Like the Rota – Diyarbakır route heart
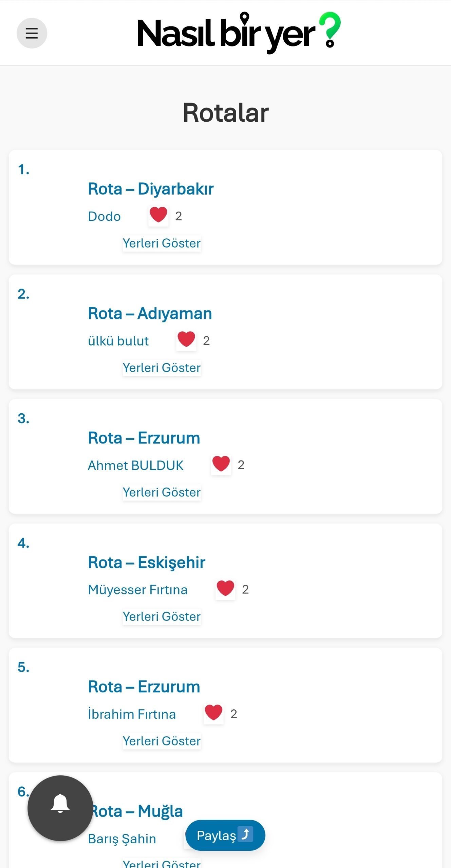 [158, 216]
